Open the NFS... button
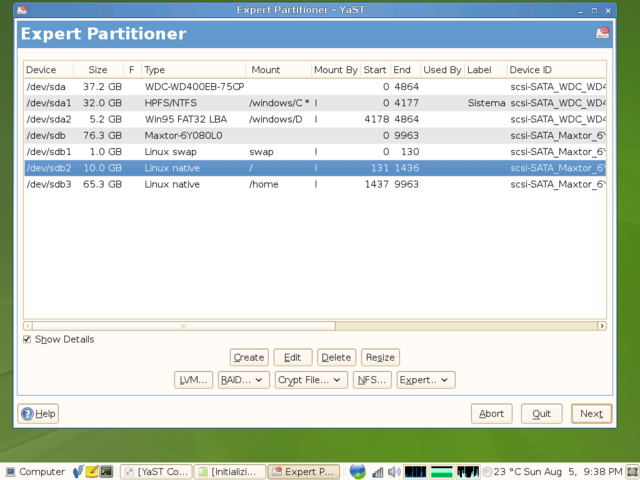This screenshot has height=480, width=640. (372, 380)
